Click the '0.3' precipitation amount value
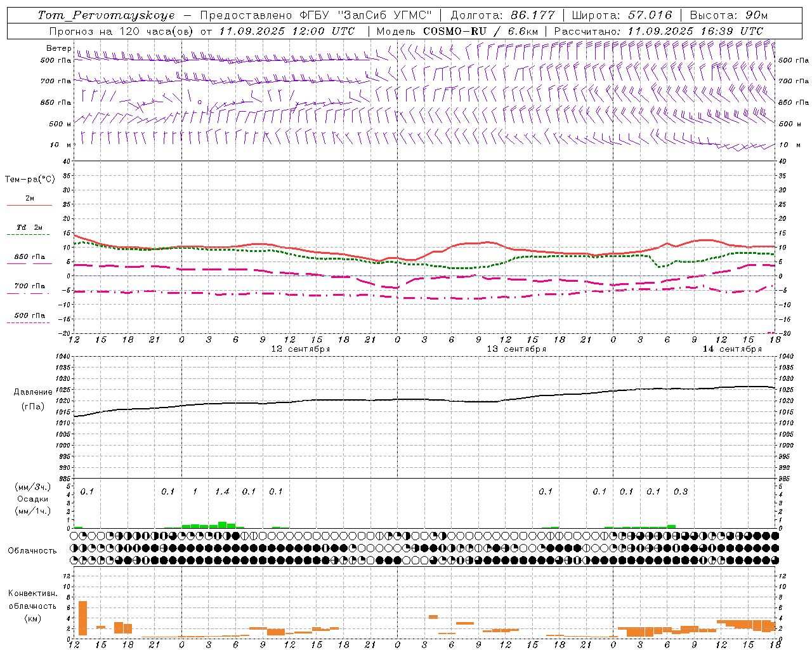 (x=681, y=492)
